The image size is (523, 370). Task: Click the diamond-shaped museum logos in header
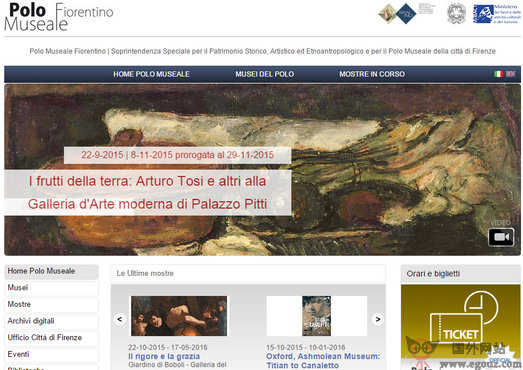(397, 14)
